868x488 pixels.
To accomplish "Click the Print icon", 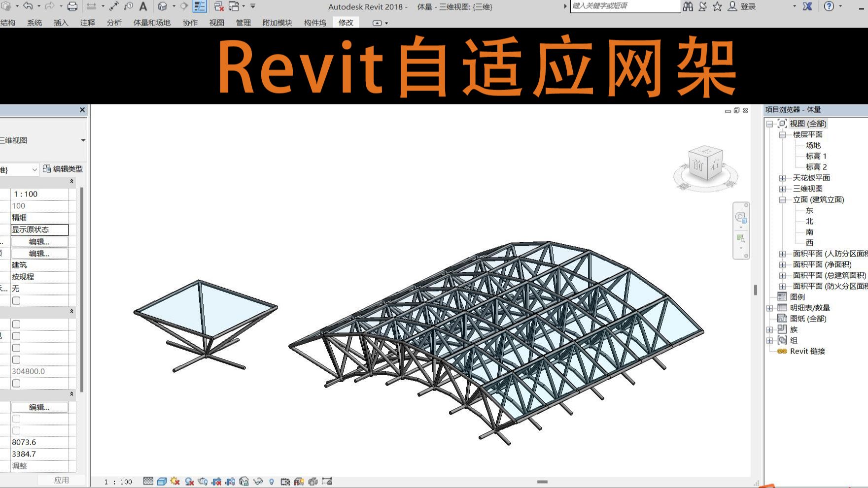I will (72, 6).
